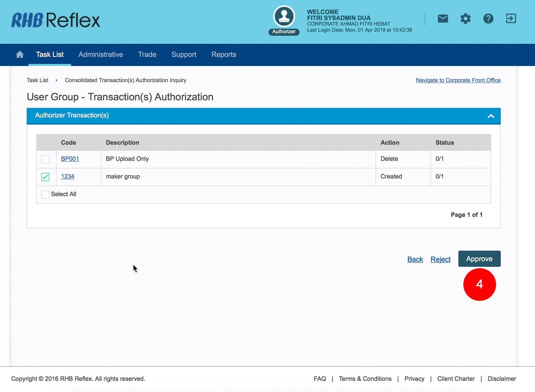This screenshot has height=392, width=535.
Task: Click the home icon in navigation bar
Action: coord(20,55)
